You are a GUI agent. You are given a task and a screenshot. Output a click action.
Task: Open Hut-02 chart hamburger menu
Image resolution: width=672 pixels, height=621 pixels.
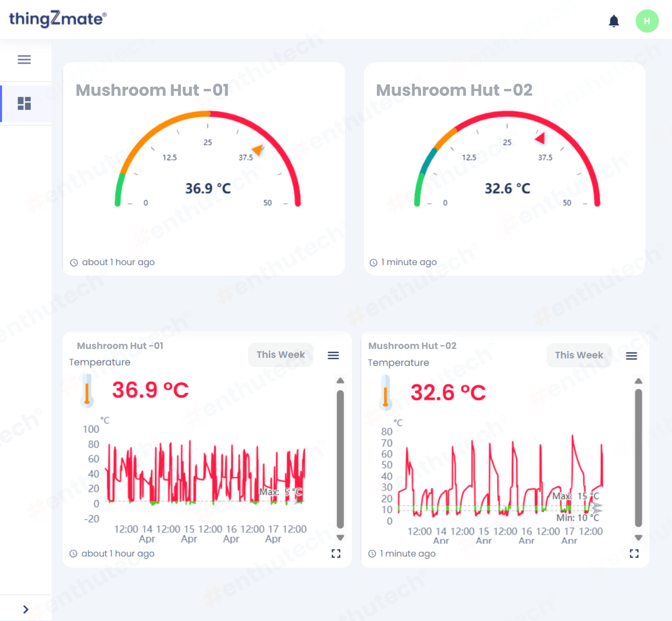(631, 356)
